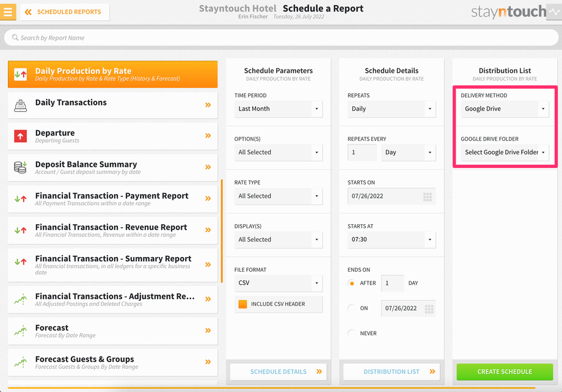Open Departure report chevron
Viewport: 562px width, 392px height.
(208, 136)
